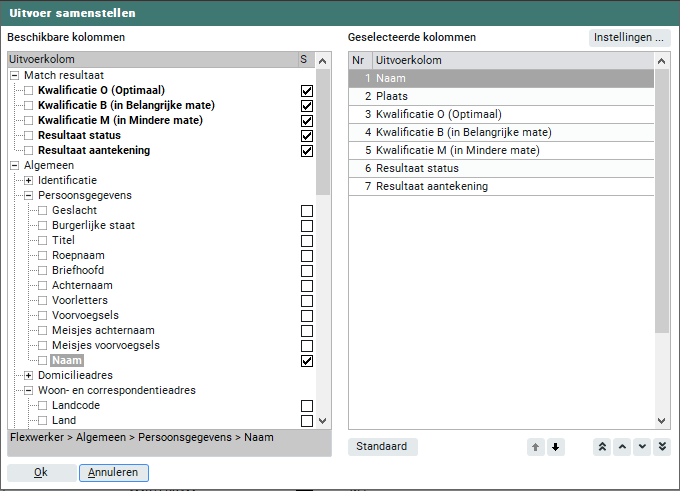Expand the Identificatie node
This screenshot has height=491, width=680.
[x=29, y=181]
